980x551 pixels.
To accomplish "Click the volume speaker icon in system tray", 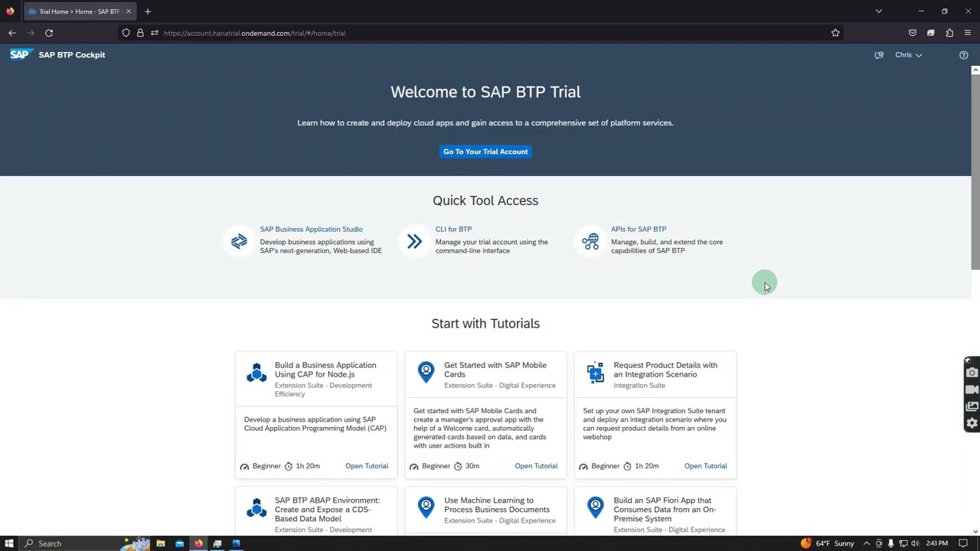I will click(915, 543).
